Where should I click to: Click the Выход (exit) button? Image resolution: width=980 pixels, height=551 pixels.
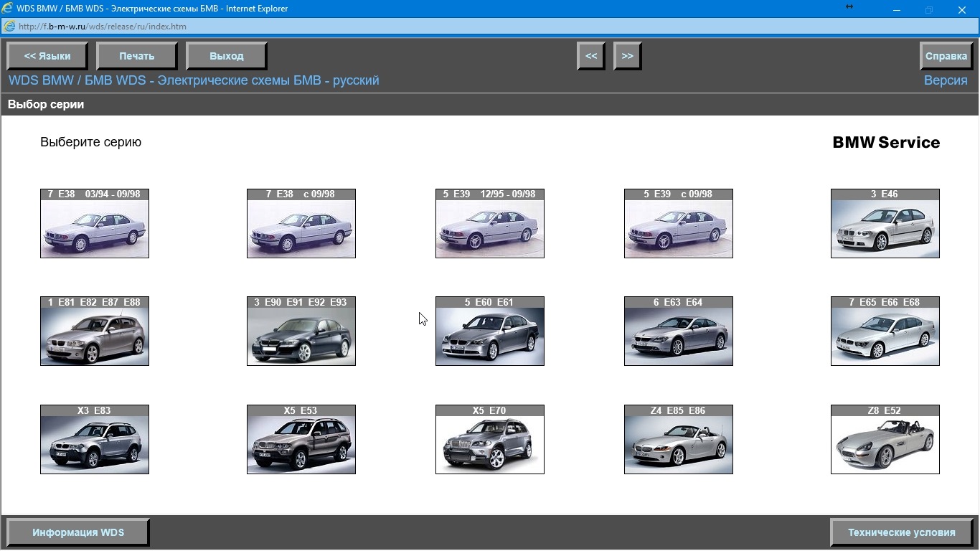(x=227, y=56)
